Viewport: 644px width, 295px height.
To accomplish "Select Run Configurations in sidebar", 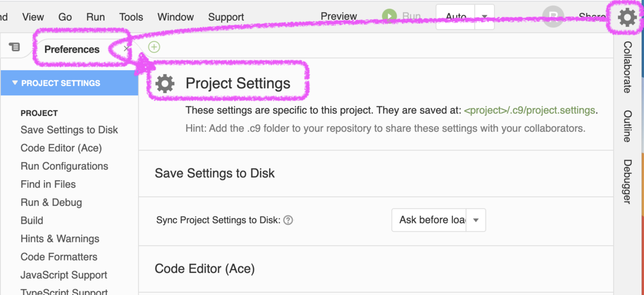I will pyautogui.click(x=64, y=166).
